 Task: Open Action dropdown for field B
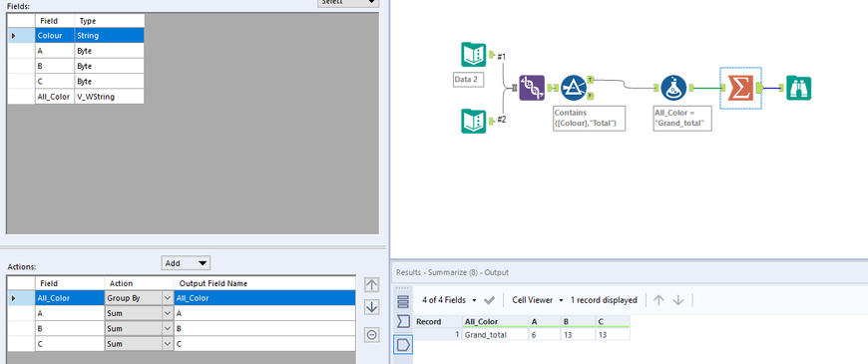(168, 328)
